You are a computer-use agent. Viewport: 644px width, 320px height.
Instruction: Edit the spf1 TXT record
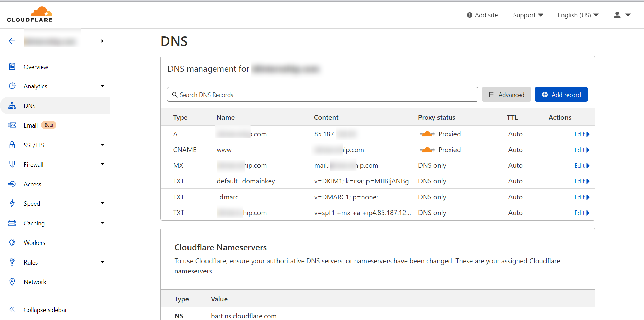pos(582,213)
